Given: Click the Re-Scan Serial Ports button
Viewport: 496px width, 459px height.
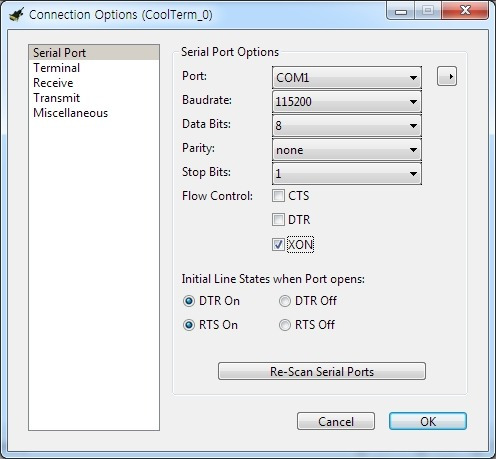Looking at the screenshot, I should click(x=322, y=371).
